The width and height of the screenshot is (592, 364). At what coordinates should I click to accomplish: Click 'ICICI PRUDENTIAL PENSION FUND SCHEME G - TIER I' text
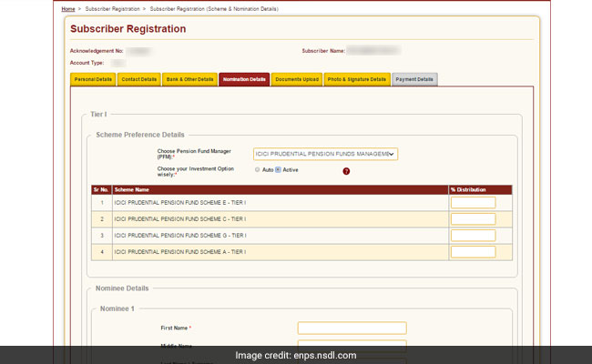[180, 236]
